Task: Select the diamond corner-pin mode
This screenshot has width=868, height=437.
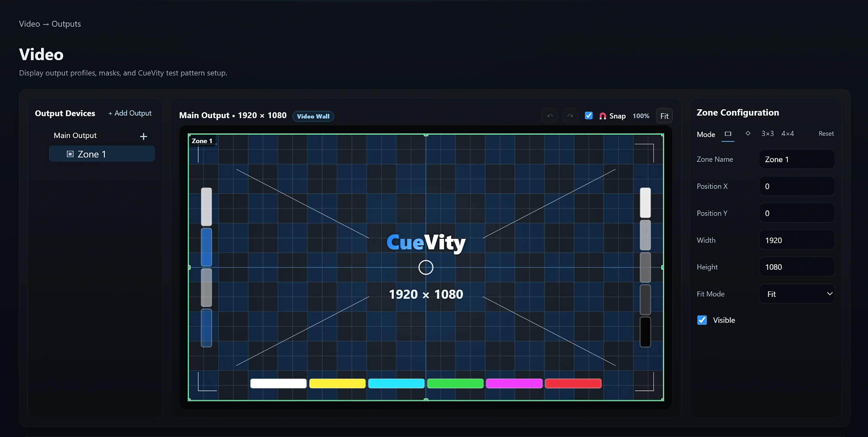Action: coord(748,133)
